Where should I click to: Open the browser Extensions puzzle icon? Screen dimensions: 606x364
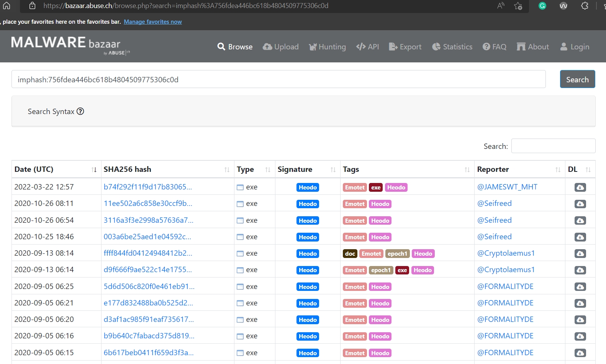pyautogui.click(x=584, y=6)
